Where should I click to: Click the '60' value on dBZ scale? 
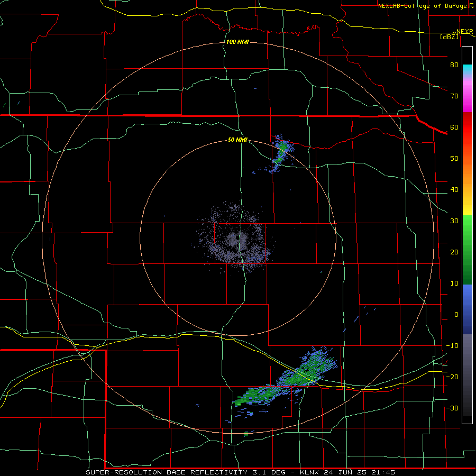(x=454, y=127)
